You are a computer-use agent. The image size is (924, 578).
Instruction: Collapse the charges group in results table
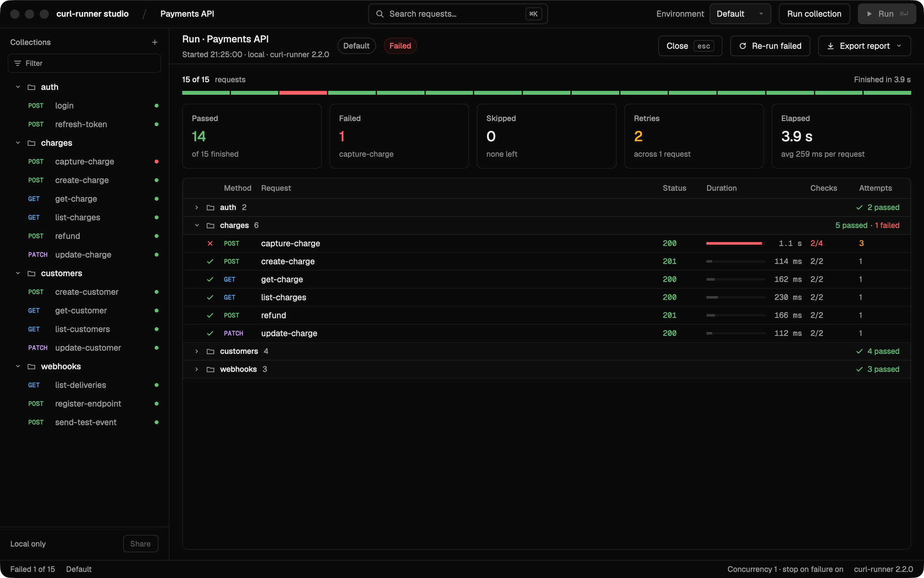tap(197, 225)
